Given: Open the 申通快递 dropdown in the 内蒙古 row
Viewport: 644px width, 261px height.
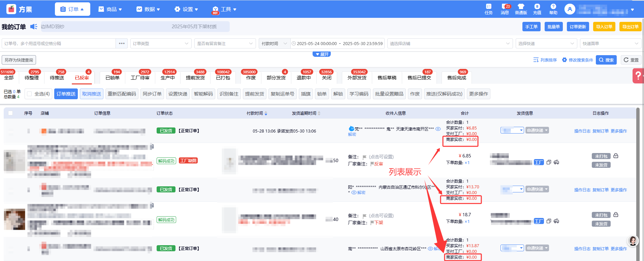Looking at the screenshot, I should point(537,189).
